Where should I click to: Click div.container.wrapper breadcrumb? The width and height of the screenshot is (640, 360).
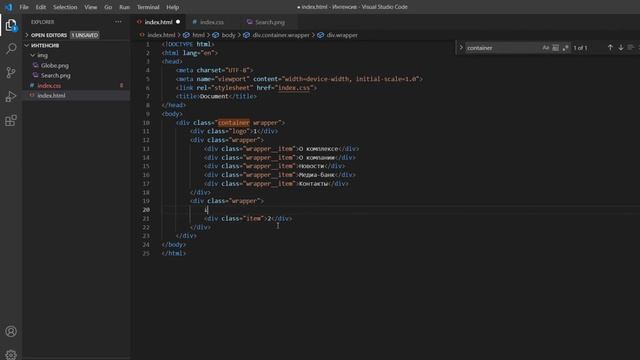[x=281, y=35]
